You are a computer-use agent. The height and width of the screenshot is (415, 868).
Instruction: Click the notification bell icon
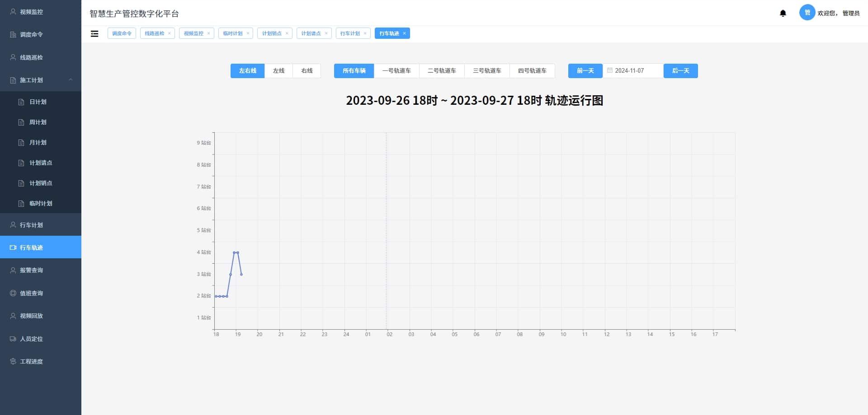pyautogui.click(x=783, y=13)
